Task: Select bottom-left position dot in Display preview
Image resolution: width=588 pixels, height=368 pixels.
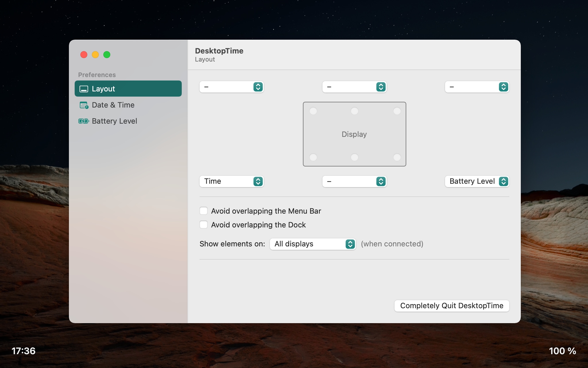Action: click(x=313, y=157)
